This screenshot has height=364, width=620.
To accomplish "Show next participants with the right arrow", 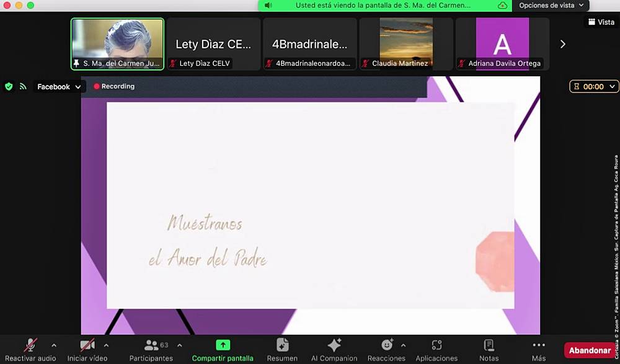I will pyautogui.click(x=563, y=44).
